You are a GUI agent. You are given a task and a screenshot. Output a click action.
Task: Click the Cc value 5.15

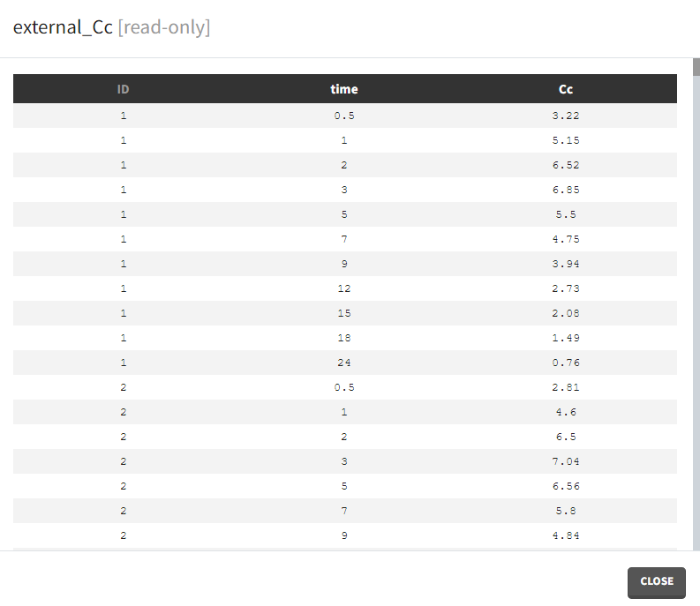point(566,140)
